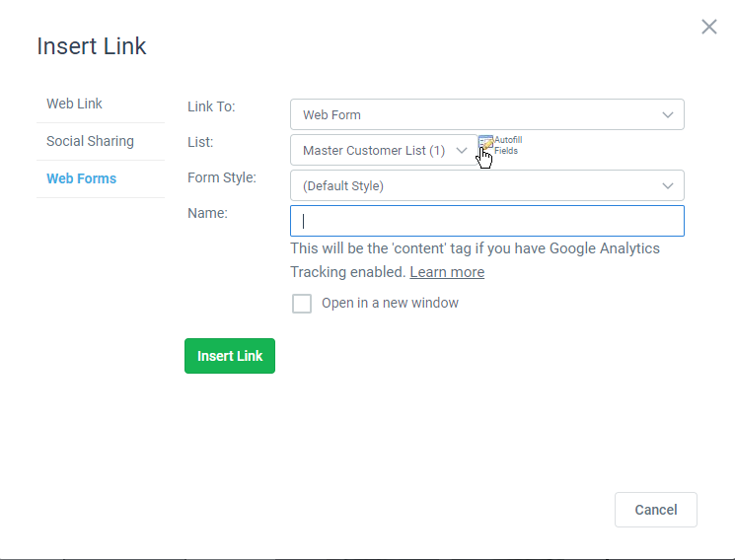The image size is (735, 560).
Task: Switch to the Web Link tab
Action: [74, 104]
